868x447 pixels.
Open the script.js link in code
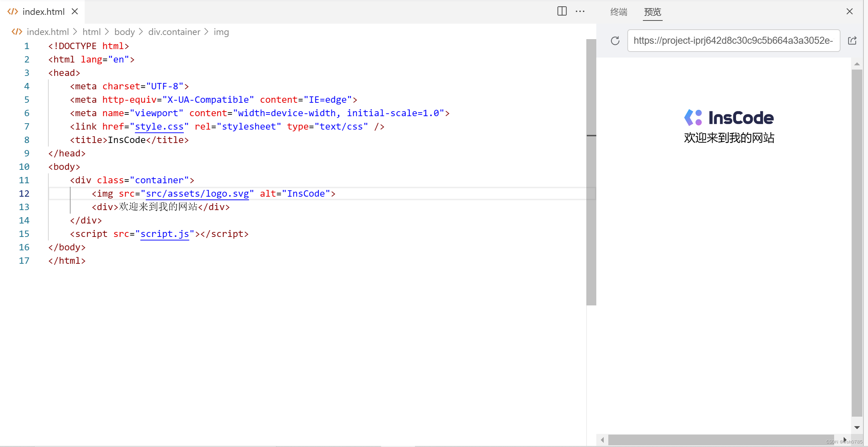165,234
